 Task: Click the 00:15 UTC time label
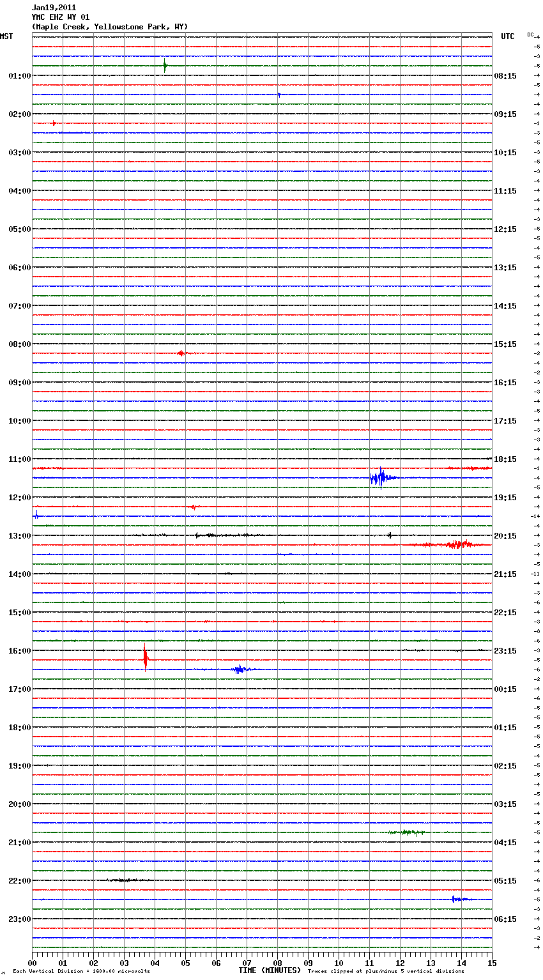point(505,689)
